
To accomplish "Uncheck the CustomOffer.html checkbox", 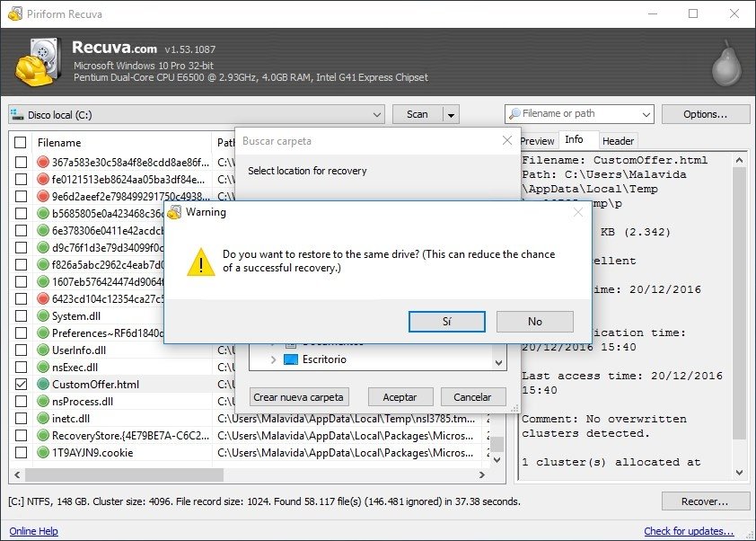I will pyautogui.click(x=21, y=384).
